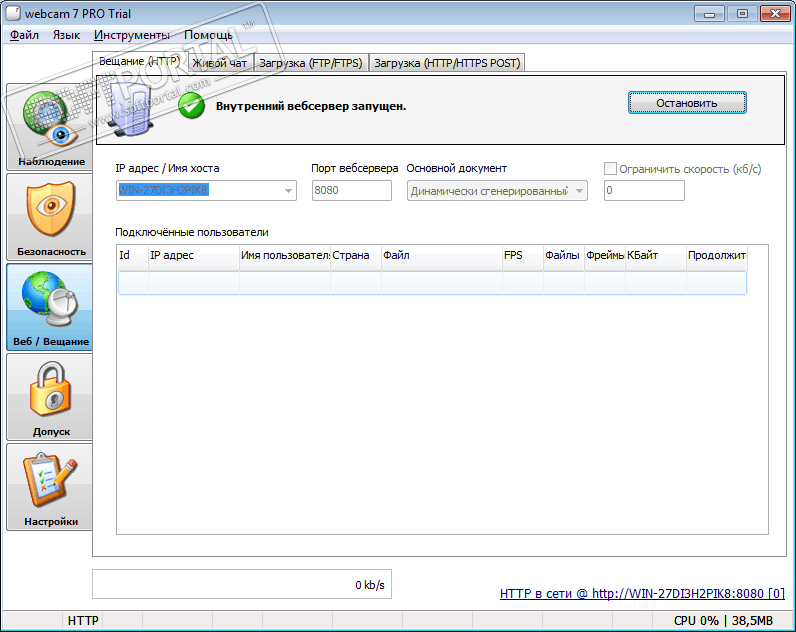Sort by Файл column header

pos(442,255)
